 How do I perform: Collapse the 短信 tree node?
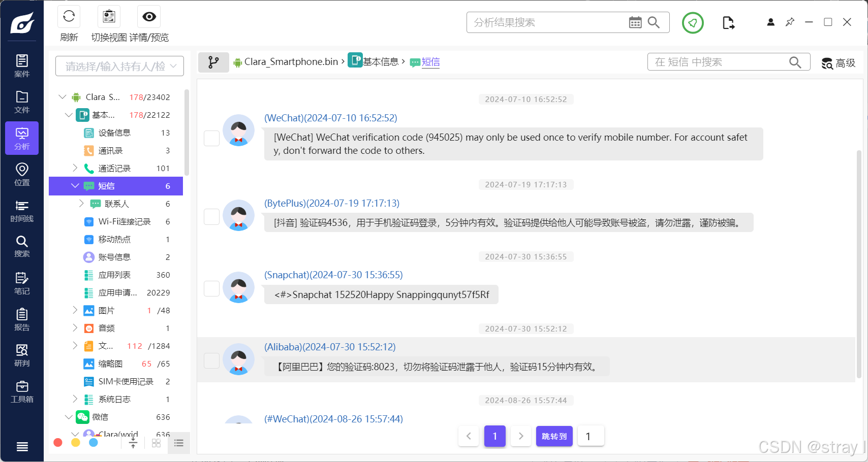(75, 186)
